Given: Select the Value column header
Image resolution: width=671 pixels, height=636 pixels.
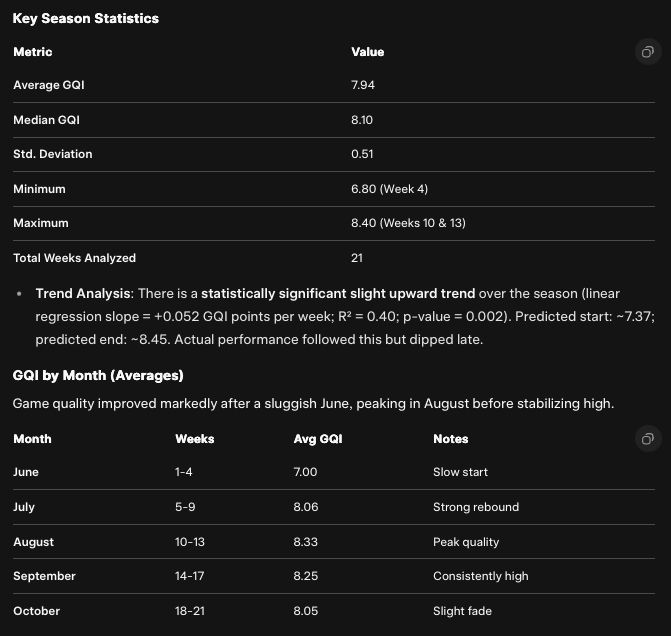Looking at the screenshot, I should [367, 52].
